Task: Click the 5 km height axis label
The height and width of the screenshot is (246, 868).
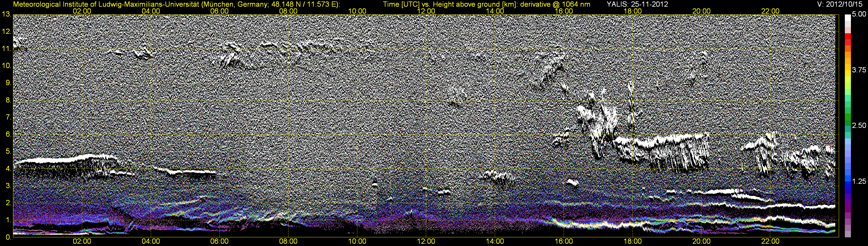Action: pos(8,152)
